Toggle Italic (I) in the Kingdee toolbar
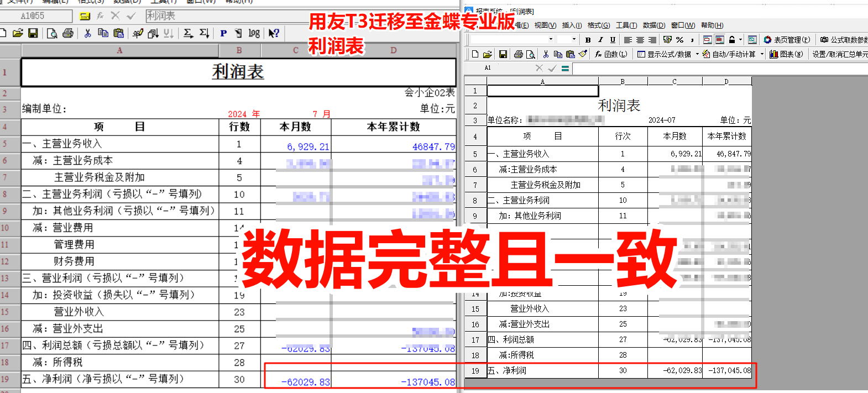Viewport: 868px width, 393px height. [x=600, y=40]
